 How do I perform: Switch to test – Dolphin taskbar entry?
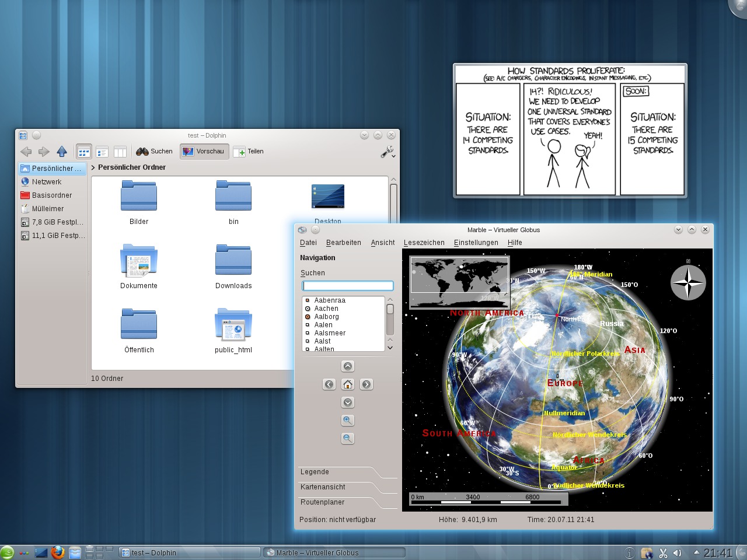pyautogui.click(x=190, y=552)
